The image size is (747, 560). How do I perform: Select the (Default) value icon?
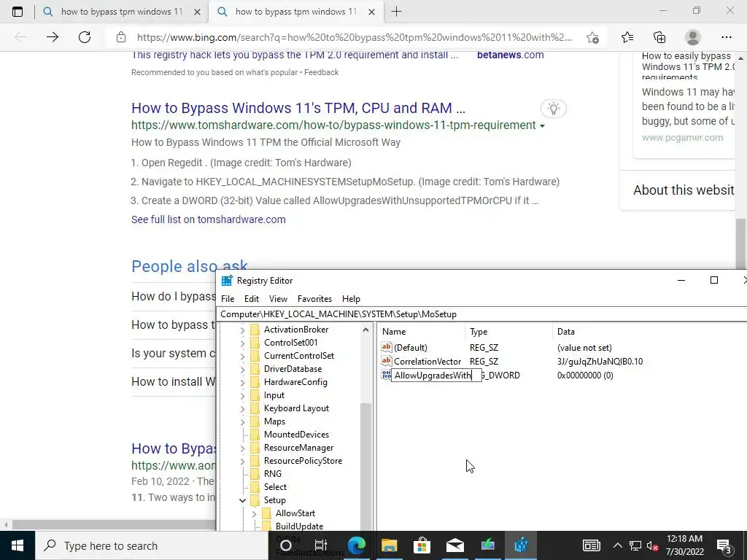[x=387, y=347]
